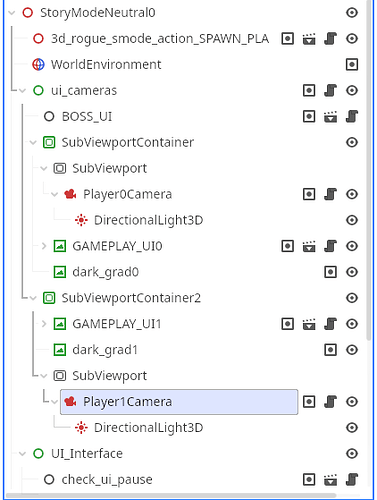
Task: Click group icon on dark_grad0 row
Action: coord(330,272)
